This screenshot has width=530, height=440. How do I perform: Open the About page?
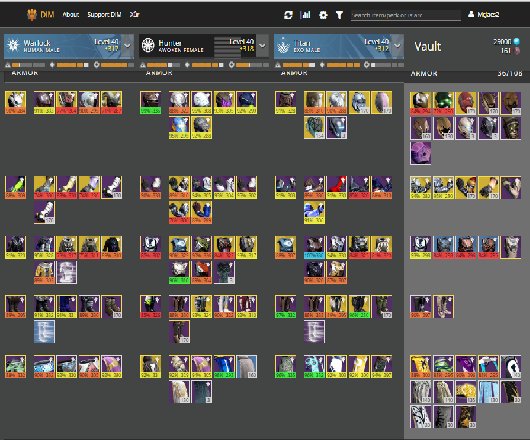point(71,15)
